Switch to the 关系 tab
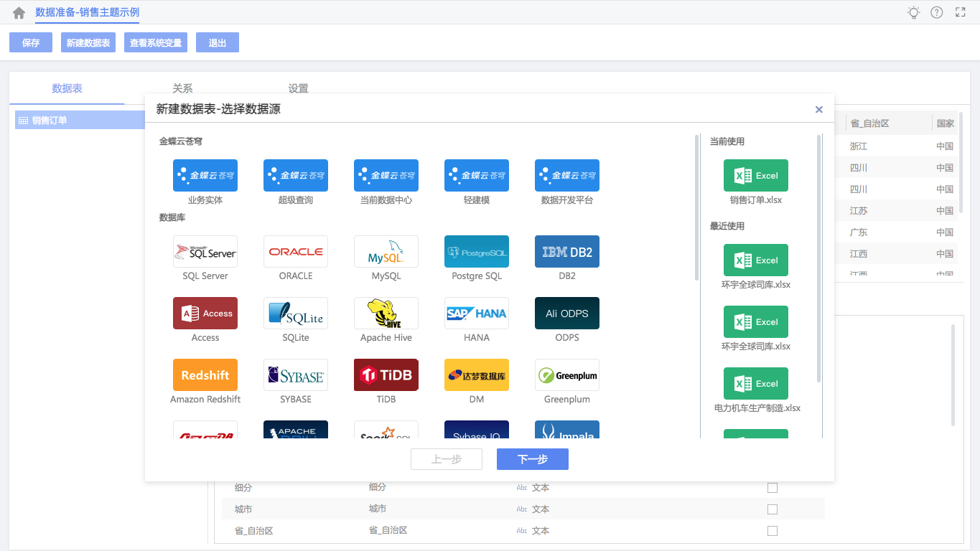Screen dimensions: 980x551 pyautogui.click(x=182, y=88)
